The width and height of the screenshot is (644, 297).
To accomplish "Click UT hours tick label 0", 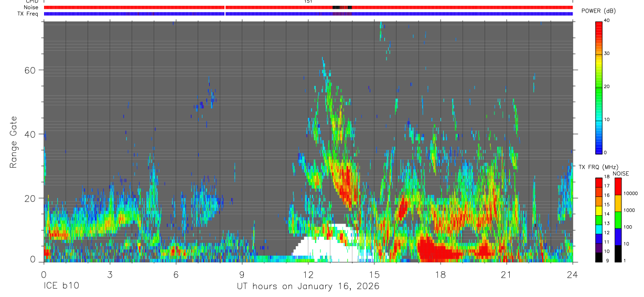I will [44, 274].
